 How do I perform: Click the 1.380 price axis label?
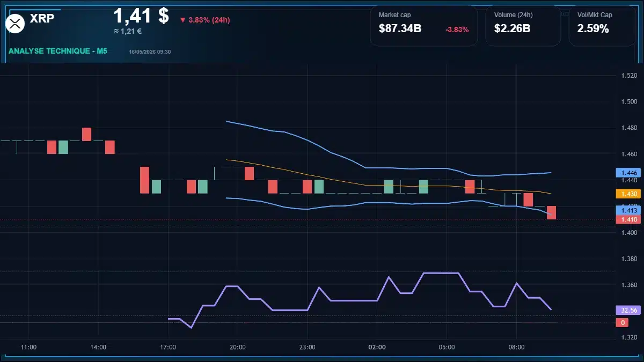click(x=629, y=259)
